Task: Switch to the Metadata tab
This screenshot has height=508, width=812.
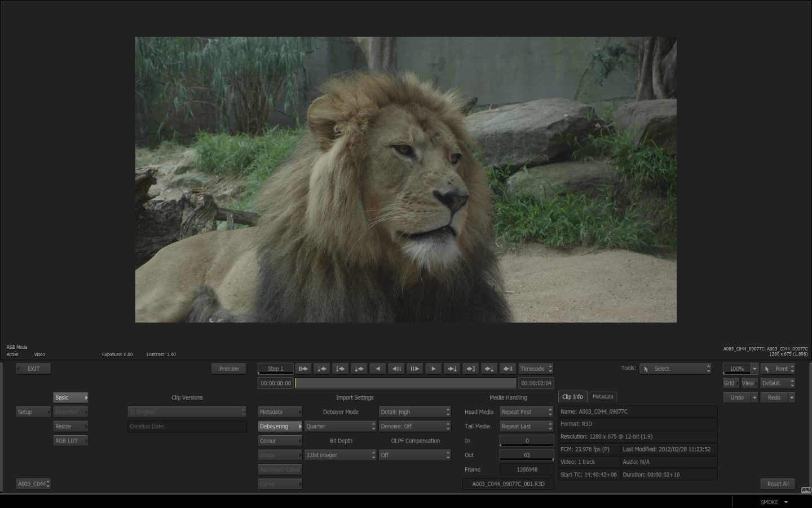Action: pos(603,397)
